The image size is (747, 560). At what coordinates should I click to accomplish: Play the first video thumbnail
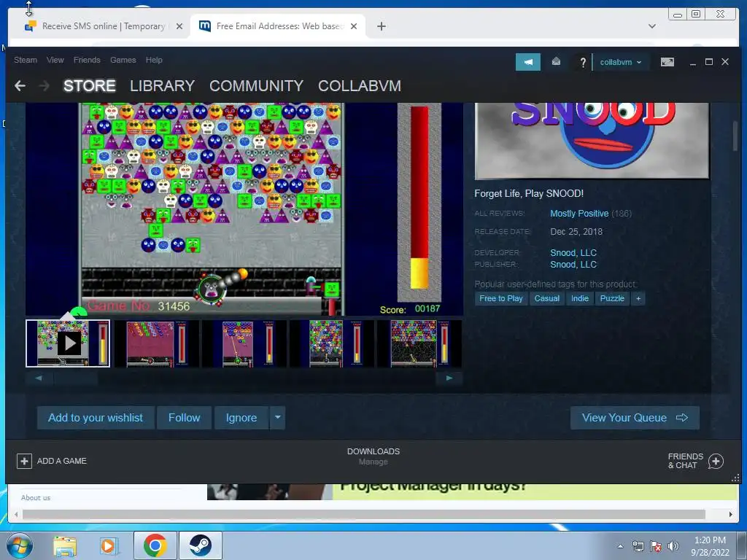click(68, 343)
